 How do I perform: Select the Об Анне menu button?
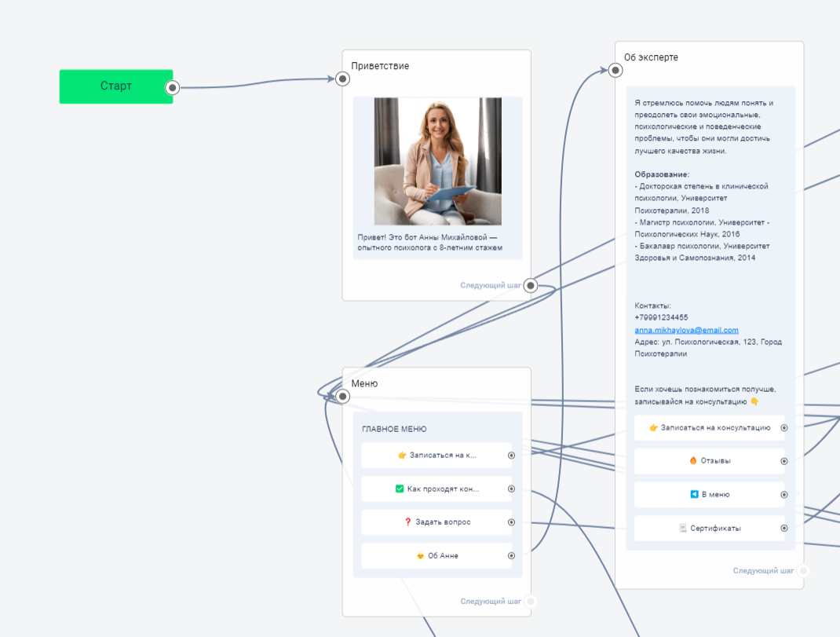coord(436,556)
